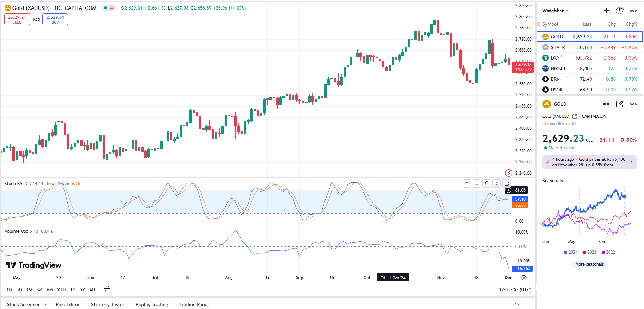Click the purple lightning ideas icon on chart
Viewport: 644px width, 309px height.
[x=509, y=173]
